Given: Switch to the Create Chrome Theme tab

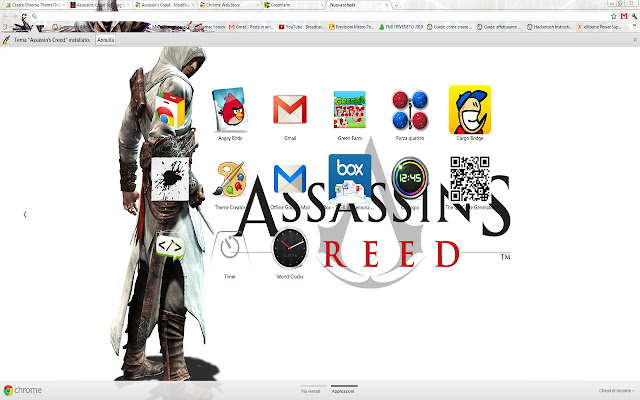Looking at the screenshot, I should click(x=33, y=5).
